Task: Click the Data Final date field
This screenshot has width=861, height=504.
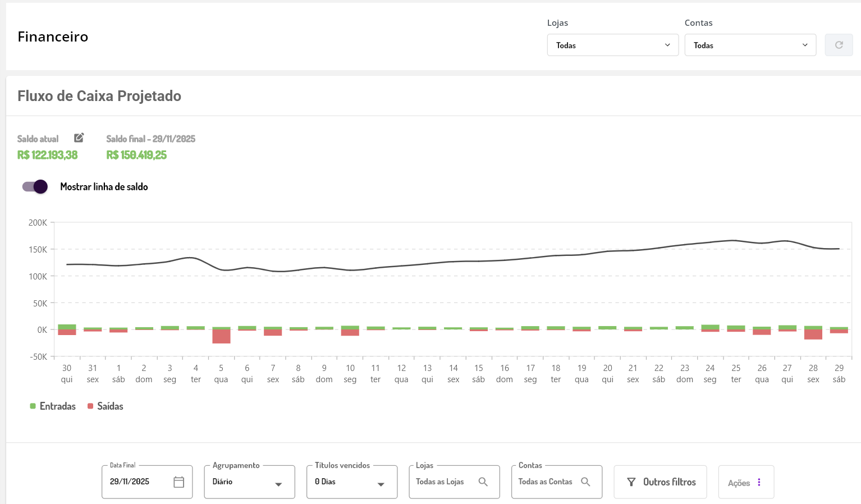Action: point(138,482)
